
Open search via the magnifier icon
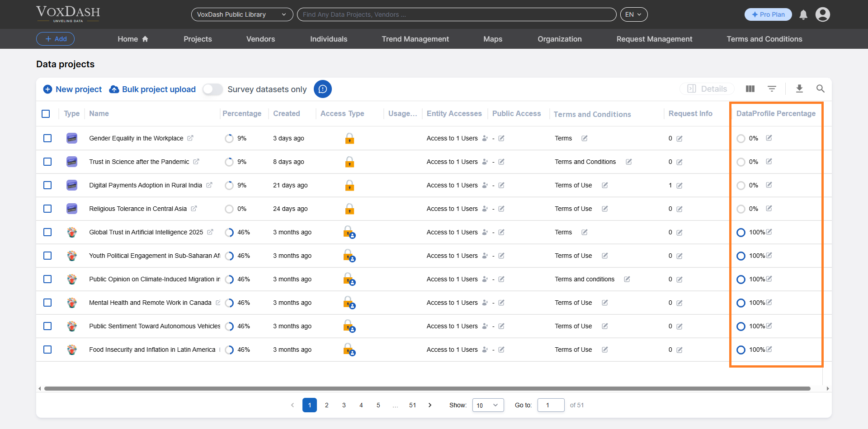click(821, 89)
